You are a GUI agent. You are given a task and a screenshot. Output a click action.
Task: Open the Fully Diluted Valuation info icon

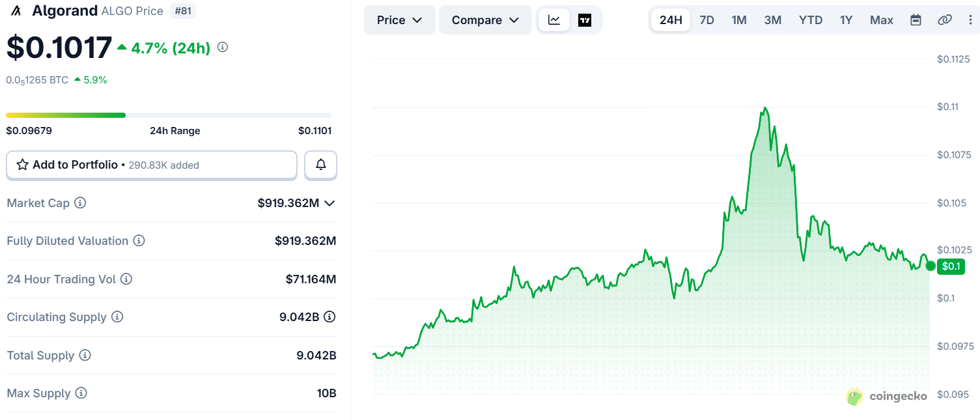tap(139, 241)
